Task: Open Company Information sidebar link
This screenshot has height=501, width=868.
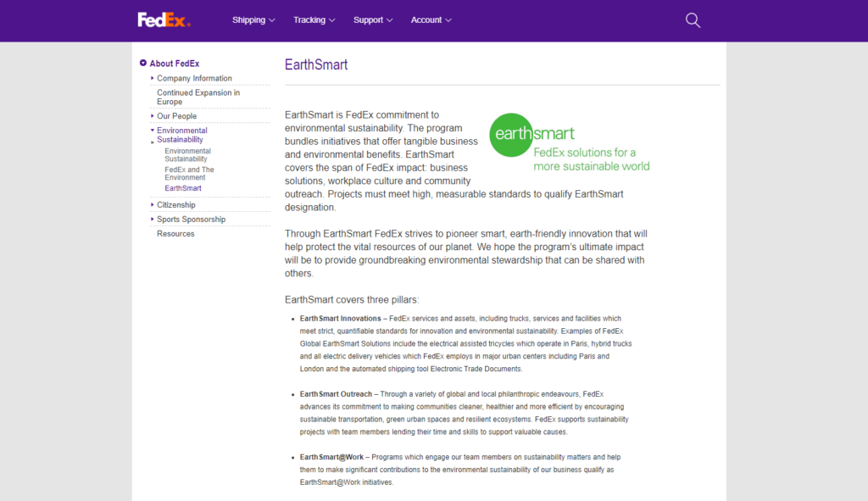Action: coord(194,79)
